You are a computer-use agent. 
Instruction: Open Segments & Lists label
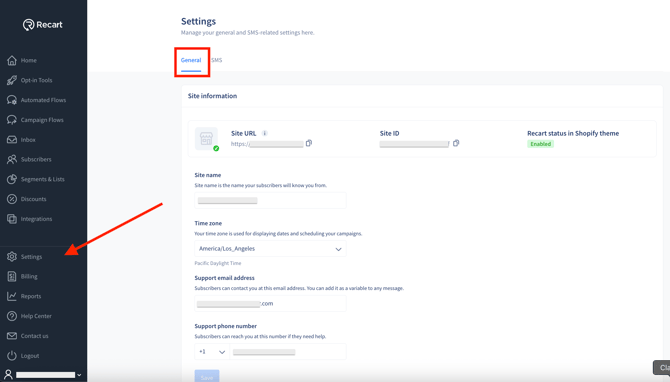coord(43,179)
